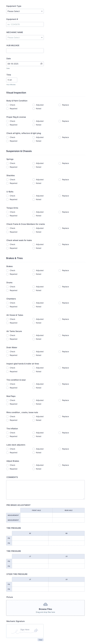Select Check for Body & Paint Condition
This screenshot has width=90, height=644.
pos(8,105)
